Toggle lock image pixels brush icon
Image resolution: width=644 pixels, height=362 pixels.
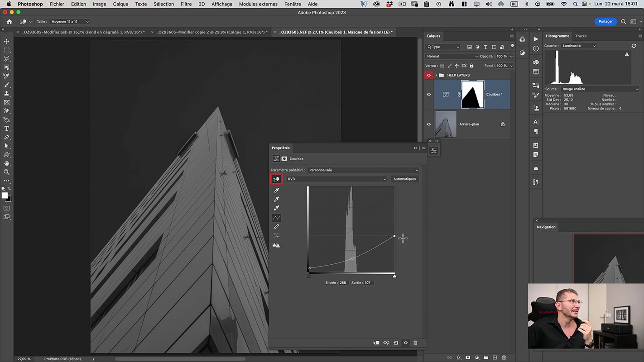click(449, 66)
